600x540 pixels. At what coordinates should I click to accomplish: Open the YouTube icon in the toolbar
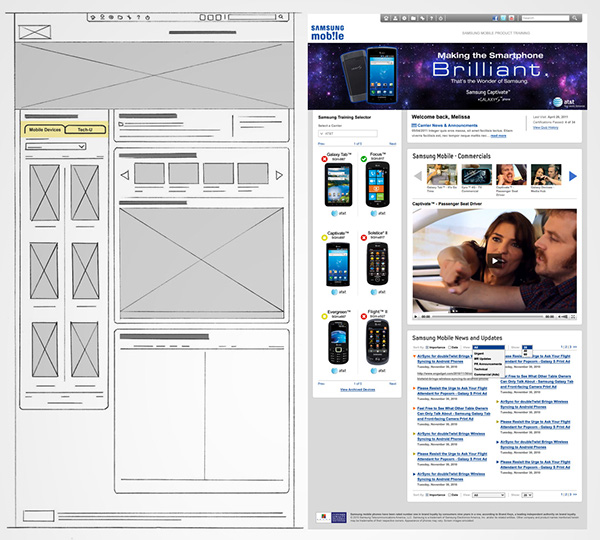[x=512, y=18]
